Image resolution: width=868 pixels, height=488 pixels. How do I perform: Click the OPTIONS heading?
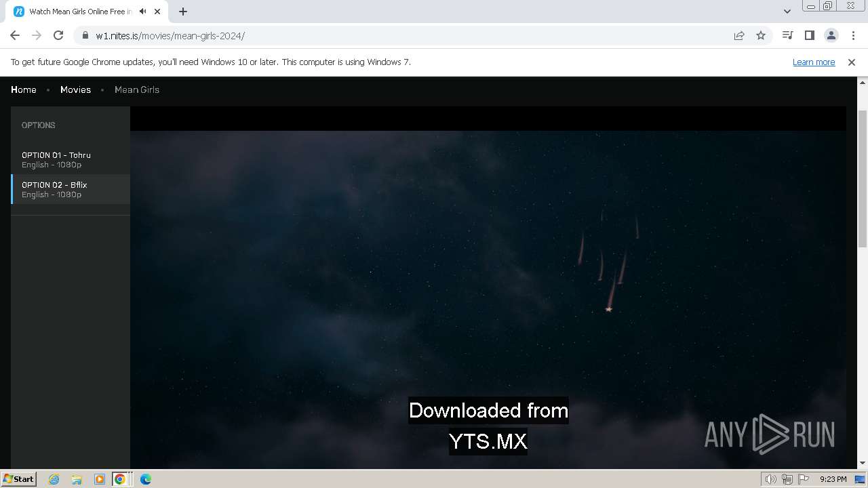[39, 125]
